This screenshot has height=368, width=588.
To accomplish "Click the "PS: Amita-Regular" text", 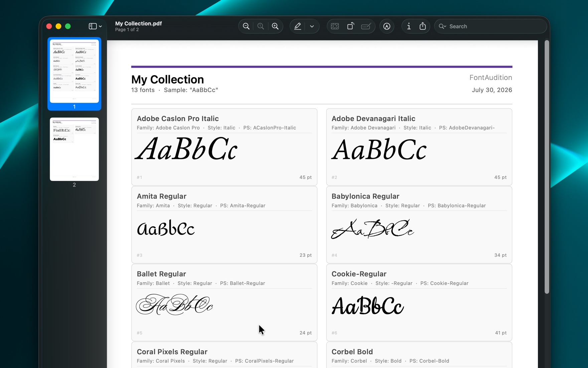I will 243,205.
